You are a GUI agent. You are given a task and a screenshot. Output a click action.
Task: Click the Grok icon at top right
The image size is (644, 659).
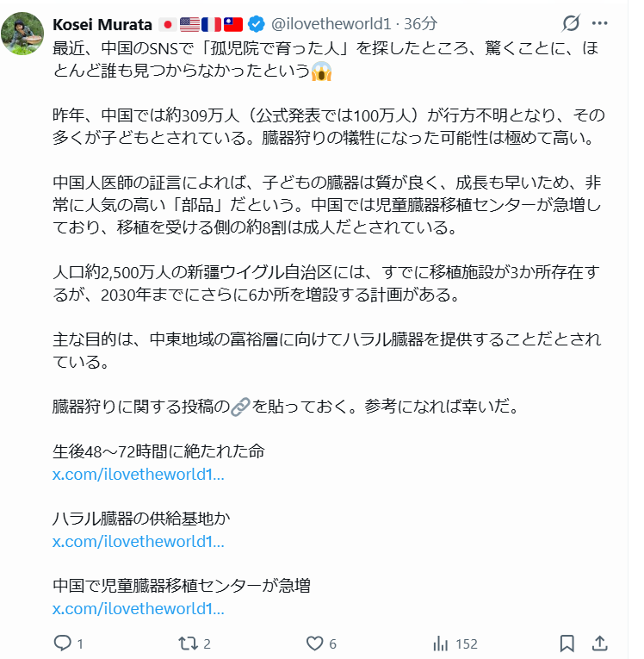tap(570, 23)
